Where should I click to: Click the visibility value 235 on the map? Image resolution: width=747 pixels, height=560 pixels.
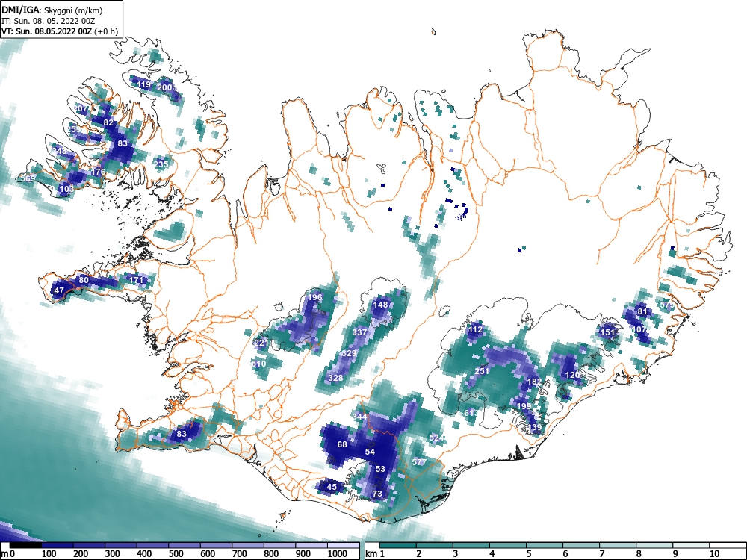pos(161,164)
